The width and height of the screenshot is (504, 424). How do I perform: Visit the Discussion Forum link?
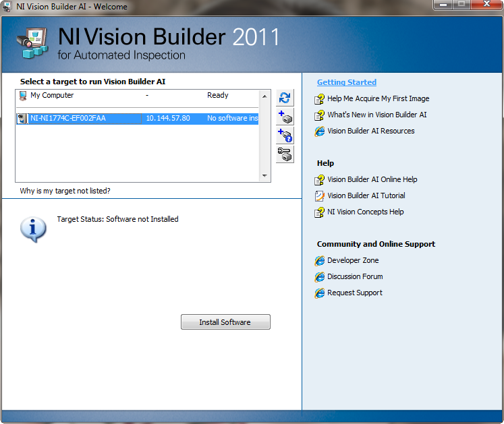[x=355, y=276]
